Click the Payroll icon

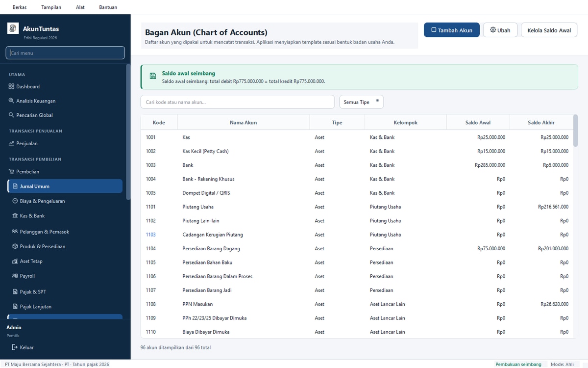pos(15,276)
